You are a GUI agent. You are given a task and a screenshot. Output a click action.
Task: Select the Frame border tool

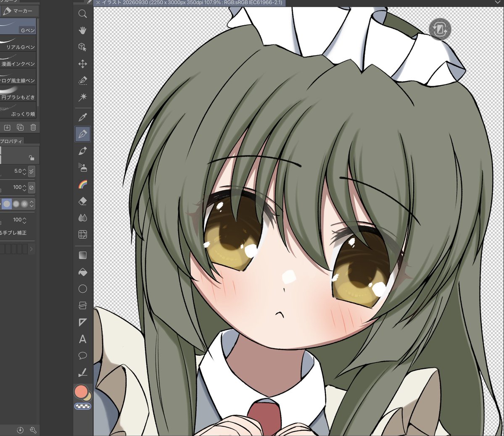(83, 305)
